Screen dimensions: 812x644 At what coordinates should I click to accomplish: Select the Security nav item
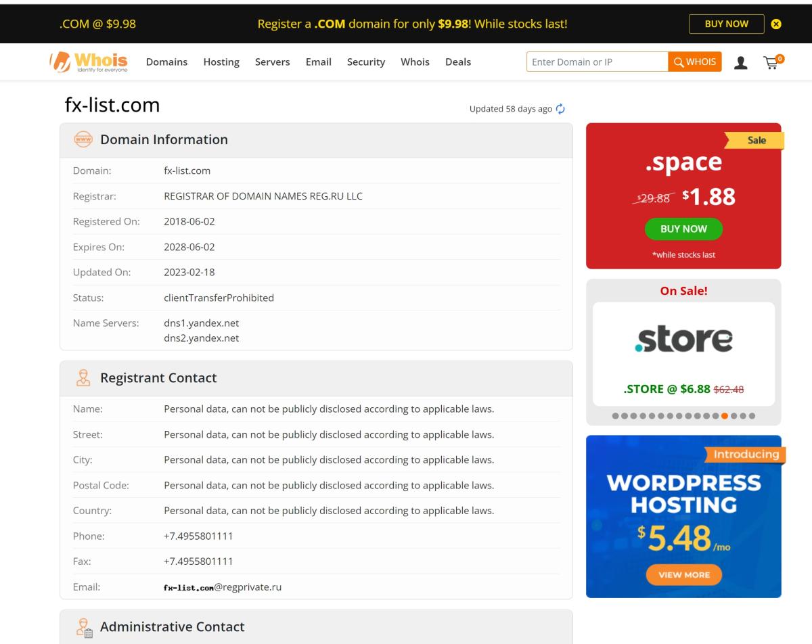click(x=365, y=62)
